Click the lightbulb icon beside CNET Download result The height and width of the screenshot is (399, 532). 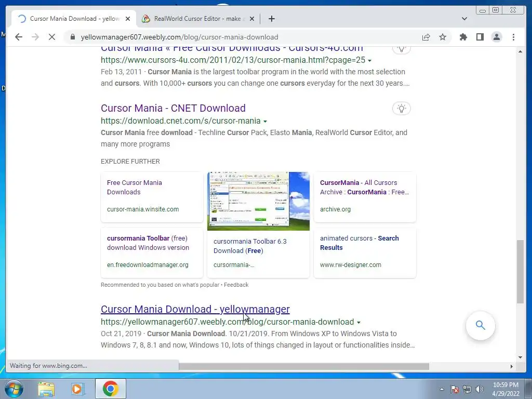402,109
